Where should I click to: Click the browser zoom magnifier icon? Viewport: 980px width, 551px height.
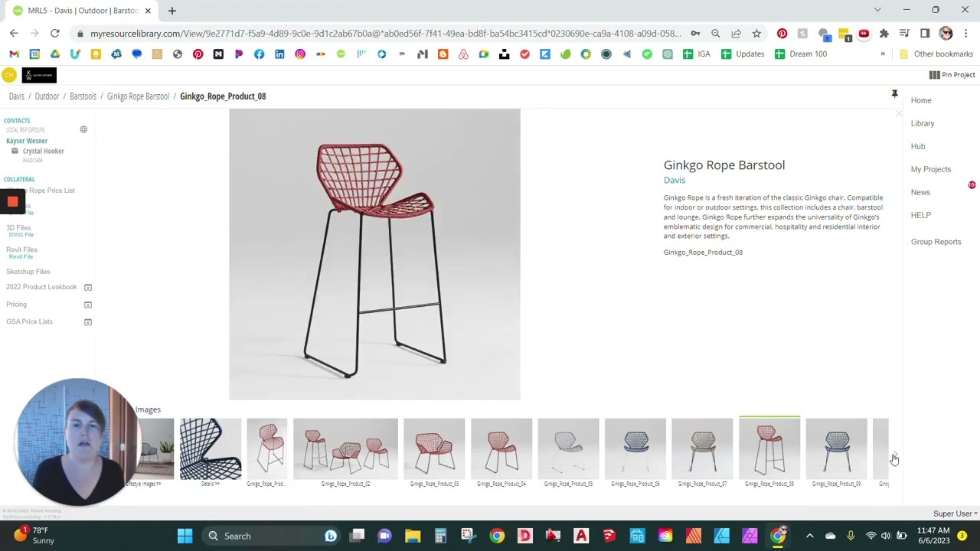pos(716,34)
